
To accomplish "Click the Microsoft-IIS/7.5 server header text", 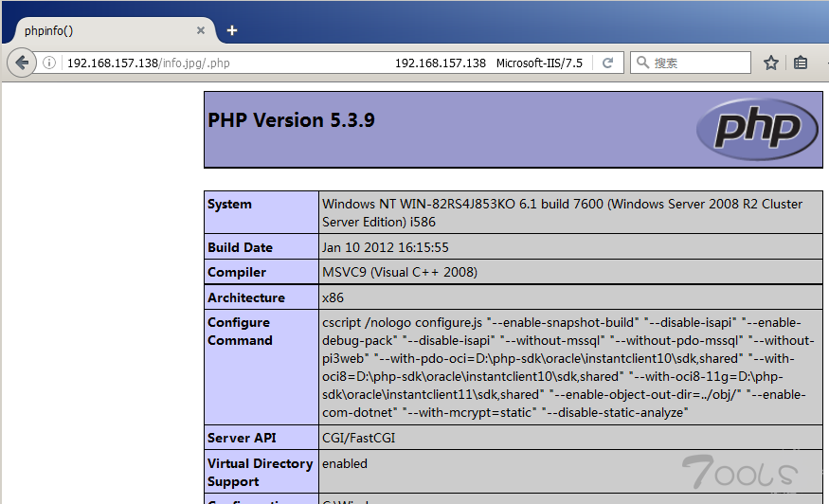I will [x=539, y=63].
